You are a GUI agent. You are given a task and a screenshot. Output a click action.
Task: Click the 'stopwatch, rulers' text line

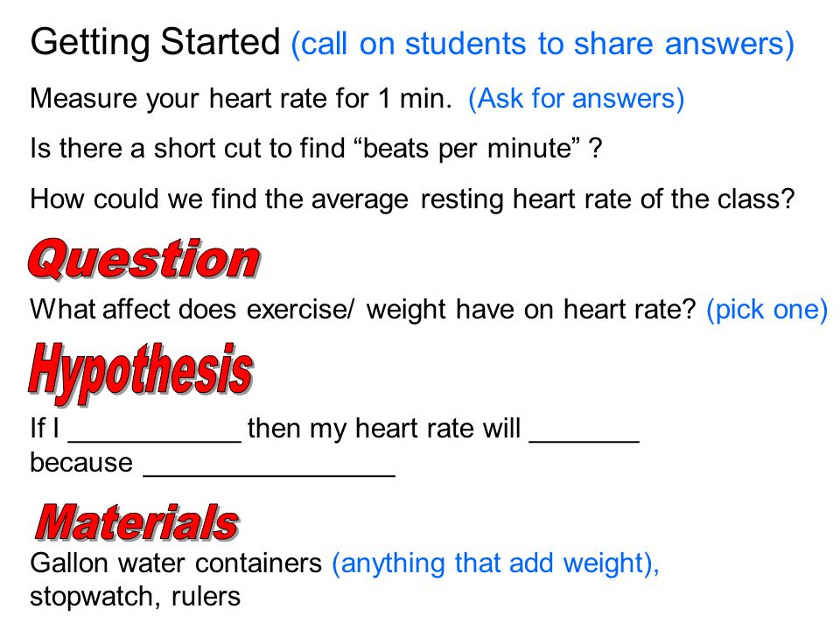pos(136,597)
